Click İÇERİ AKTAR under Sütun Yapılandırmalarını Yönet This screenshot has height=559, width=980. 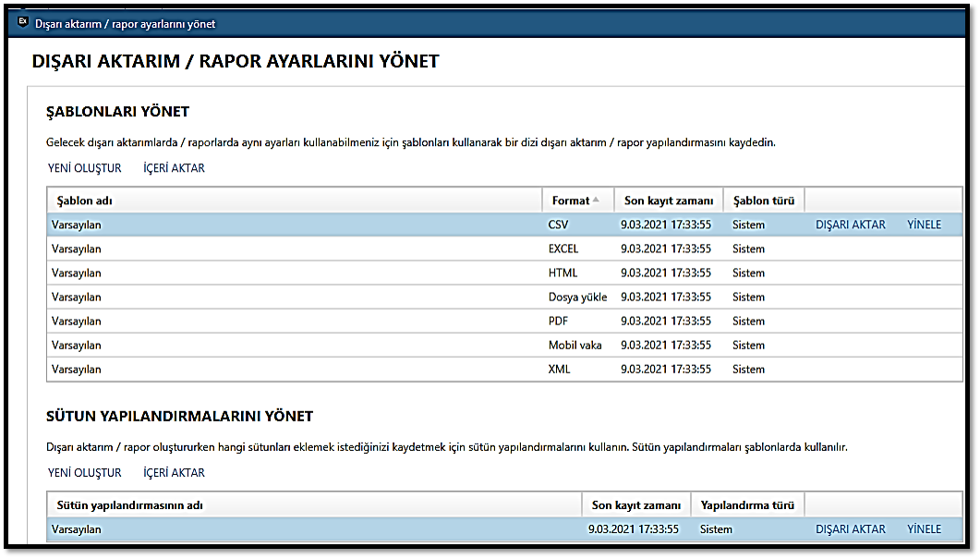pyautogui.click(x=174, y=472)
